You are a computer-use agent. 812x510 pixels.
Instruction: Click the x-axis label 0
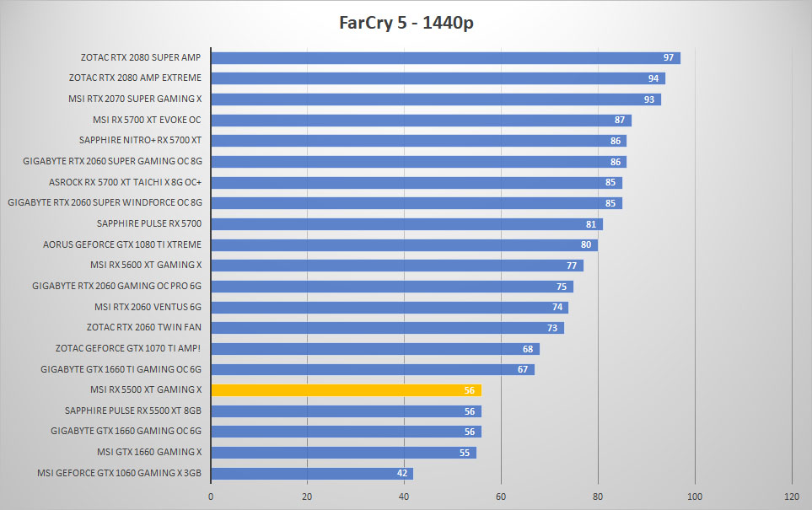click(211, 497)
